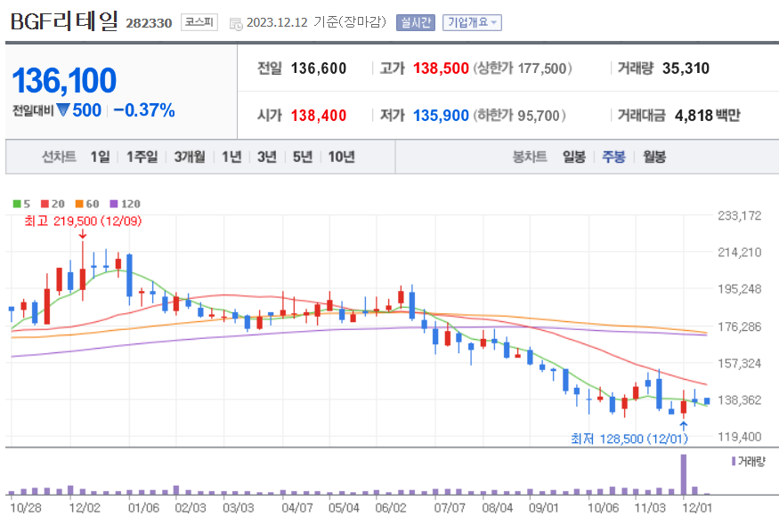Click the 최고 219,500 (12/09) annotation

(83, 221)
